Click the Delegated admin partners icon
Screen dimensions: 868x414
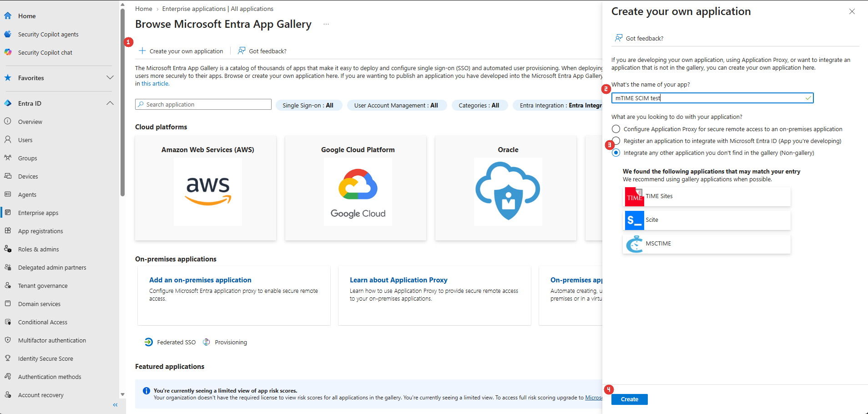coord(8,267)
